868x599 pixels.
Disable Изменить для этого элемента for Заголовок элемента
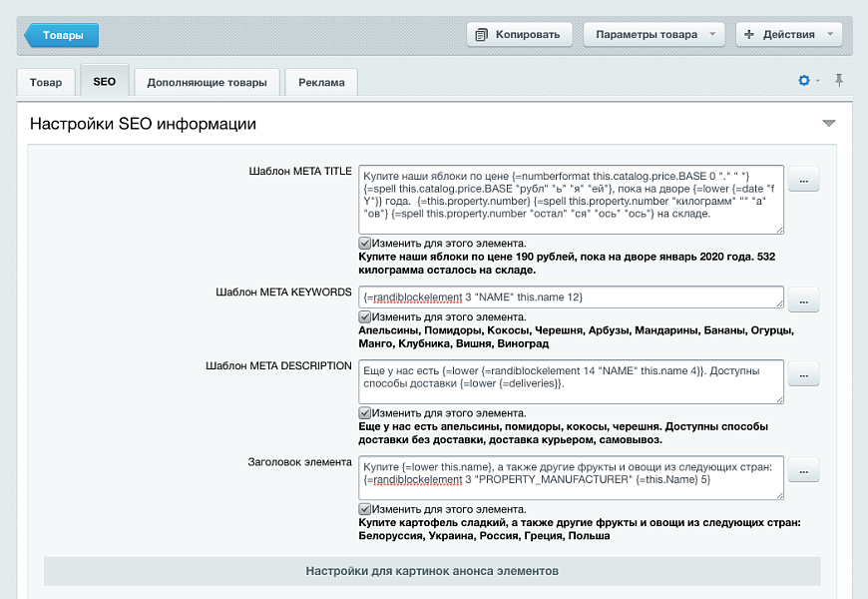click(365, 506)
